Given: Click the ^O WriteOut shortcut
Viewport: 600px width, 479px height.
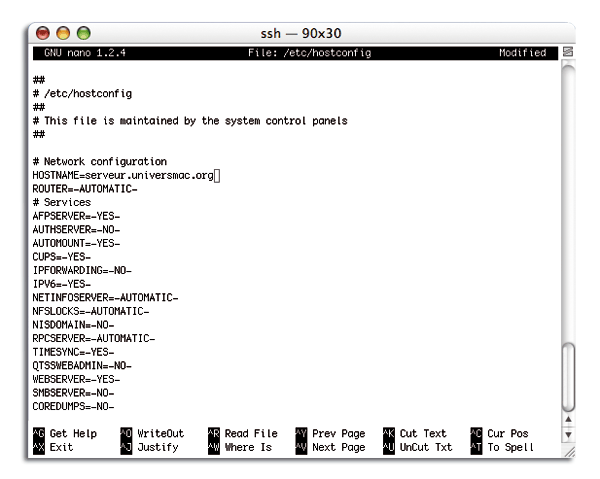Looking at the screenshot, I should click(x=151, y=433).
